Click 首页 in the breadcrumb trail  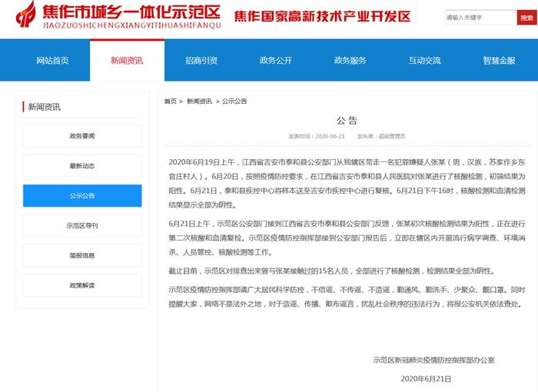(170, 101)
